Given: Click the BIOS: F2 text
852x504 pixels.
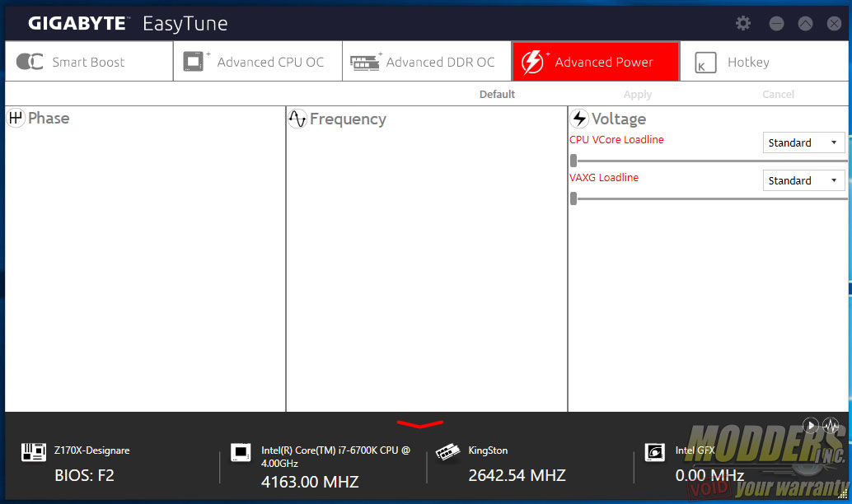Looking at the screenshot, I should (x=84, y=476).
